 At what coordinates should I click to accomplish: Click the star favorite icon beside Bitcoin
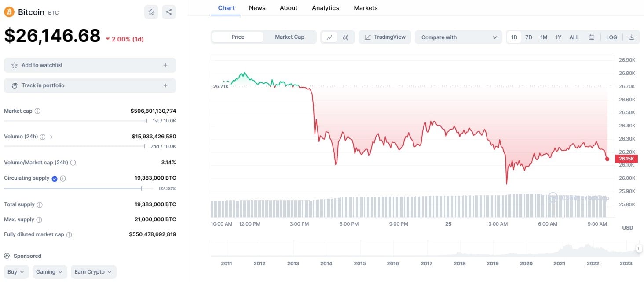click(151, 12)
